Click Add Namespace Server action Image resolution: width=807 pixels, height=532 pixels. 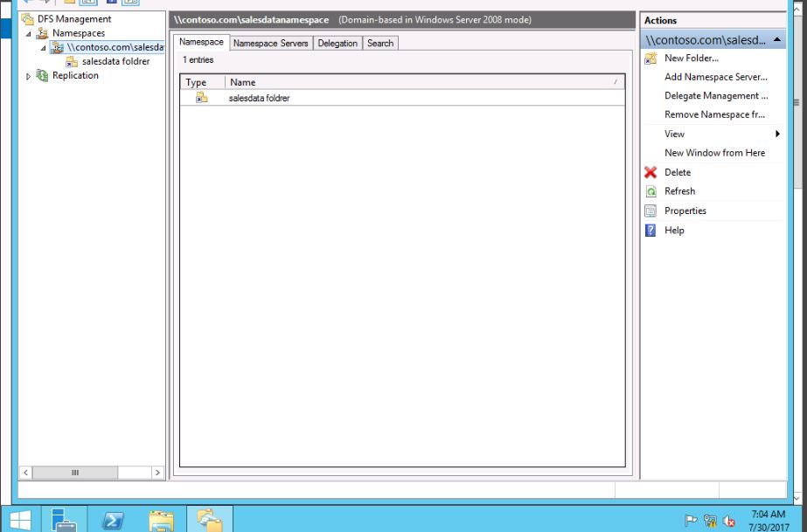715,77
